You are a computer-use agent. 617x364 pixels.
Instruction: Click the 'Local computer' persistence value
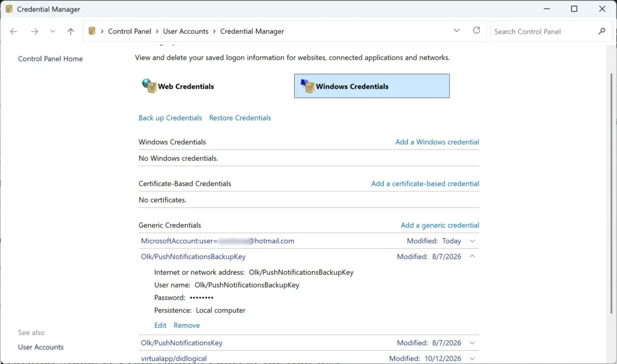[x=221, y=310]
